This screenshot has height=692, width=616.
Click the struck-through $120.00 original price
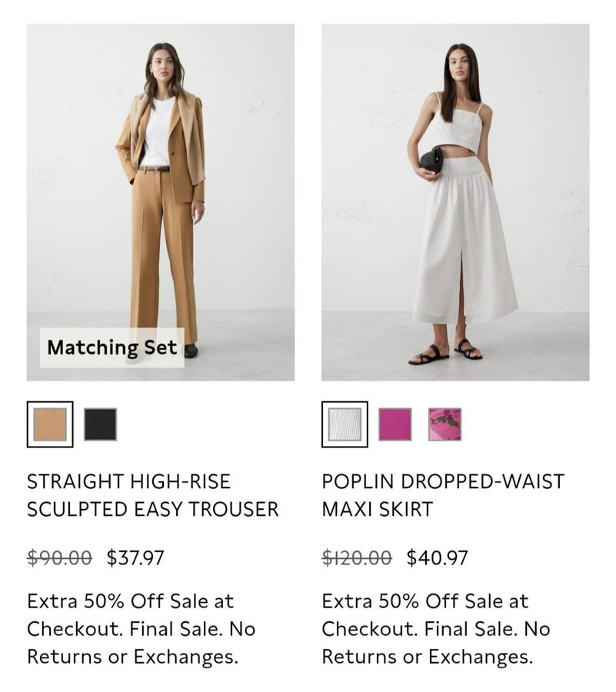tap(357, 557)
